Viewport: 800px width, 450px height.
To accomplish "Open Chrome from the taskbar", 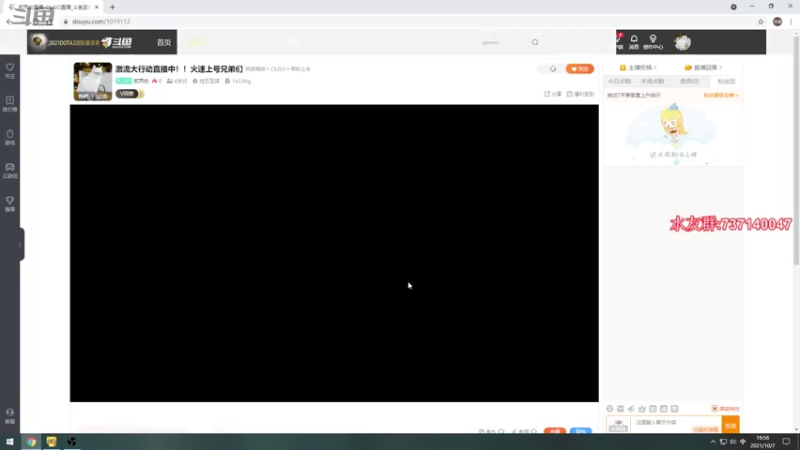I will click(x=31, y=442).
